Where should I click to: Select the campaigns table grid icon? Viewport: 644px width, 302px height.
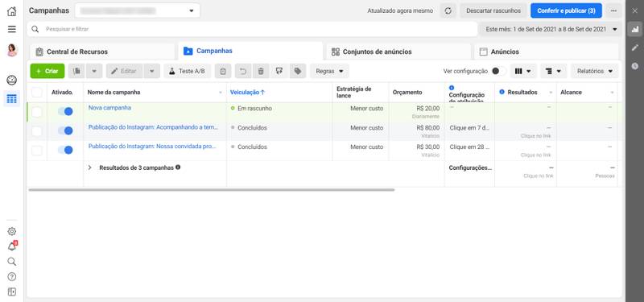click(x=12, y=98)
